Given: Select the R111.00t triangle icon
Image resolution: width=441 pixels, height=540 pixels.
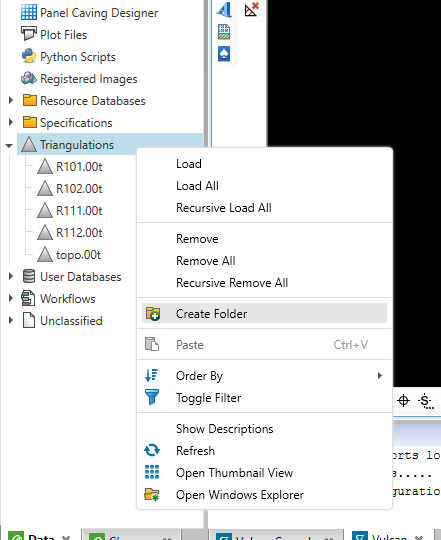Looking at the screenshot, I should point(45,210).
